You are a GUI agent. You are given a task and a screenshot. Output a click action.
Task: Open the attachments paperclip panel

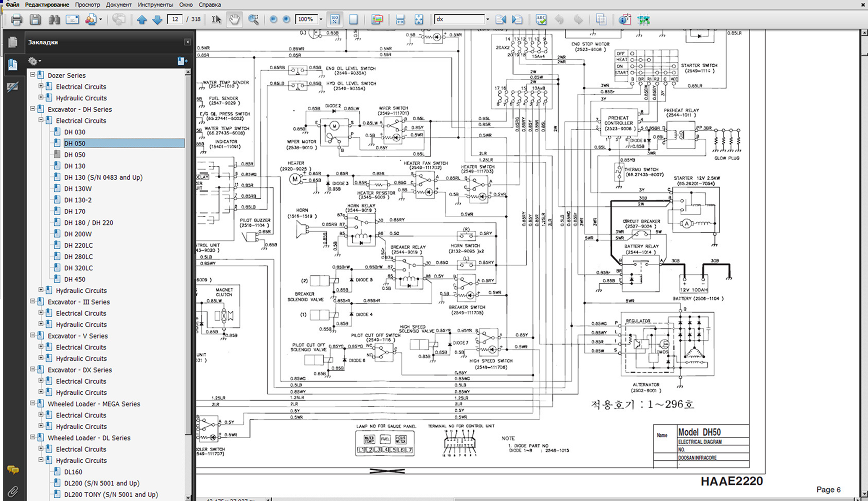[12, 491]
